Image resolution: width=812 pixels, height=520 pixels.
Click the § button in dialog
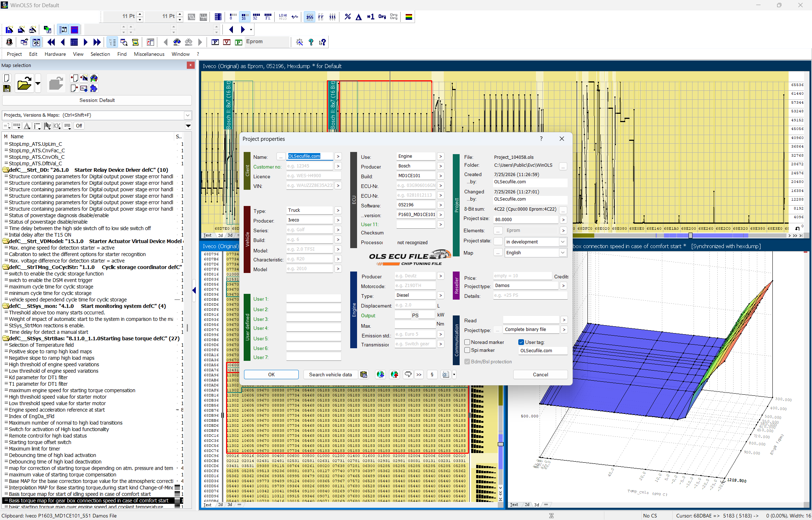(432, 375)
